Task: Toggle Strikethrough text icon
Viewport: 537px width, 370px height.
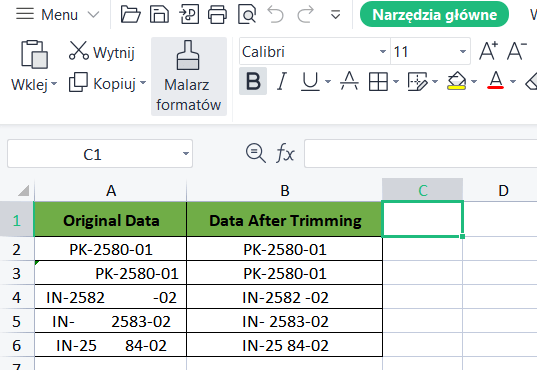Action: point(349,81)
